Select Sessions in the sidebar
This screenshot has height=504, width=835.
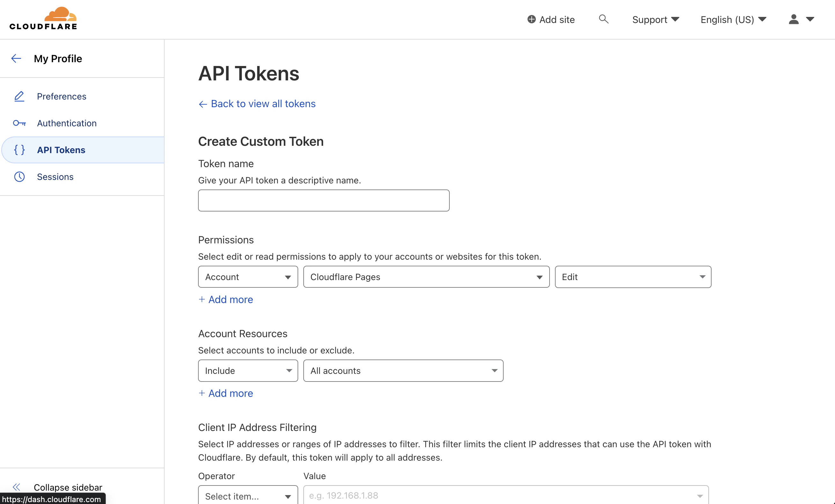pyautogui.click(x=55, y=177)
